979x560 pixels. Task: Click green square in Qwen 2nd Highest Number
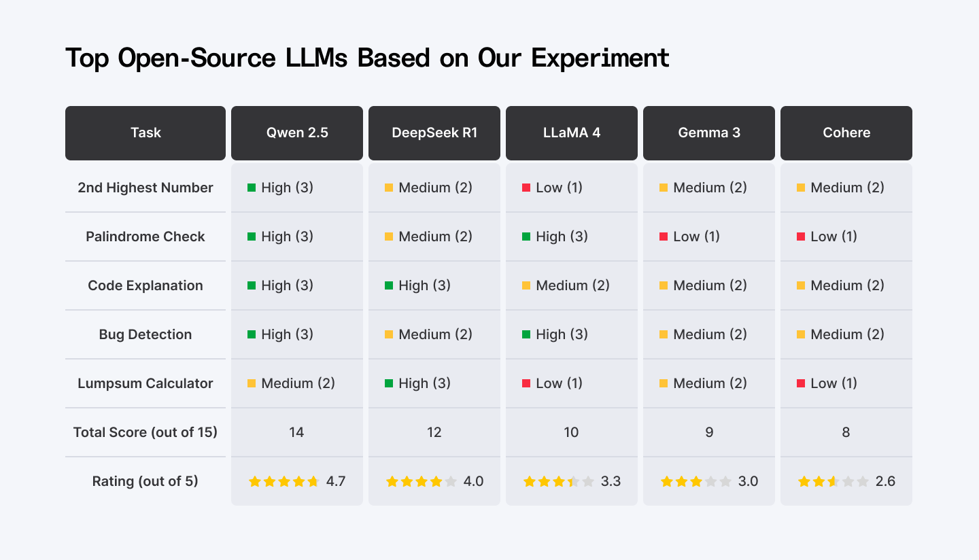pos(252,188)
